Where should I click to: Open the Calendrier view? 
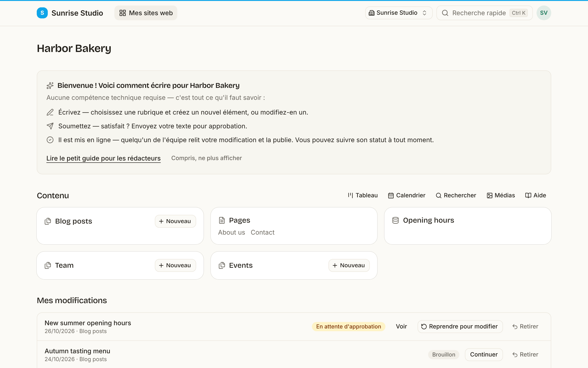pos(407,195)
